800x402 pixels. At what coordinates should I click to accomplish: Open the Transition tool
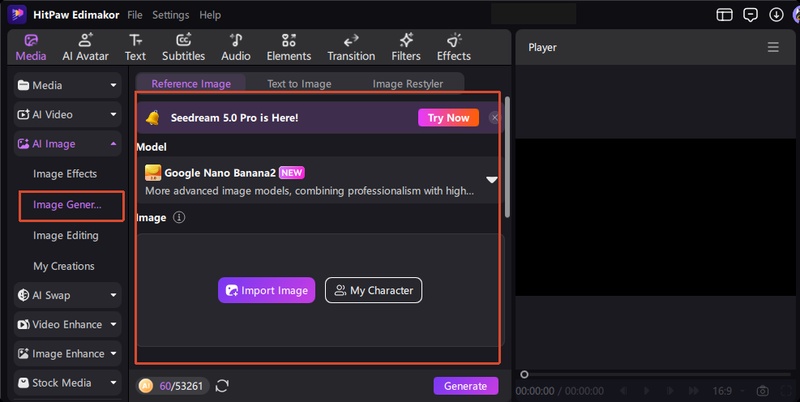point(351,47)
